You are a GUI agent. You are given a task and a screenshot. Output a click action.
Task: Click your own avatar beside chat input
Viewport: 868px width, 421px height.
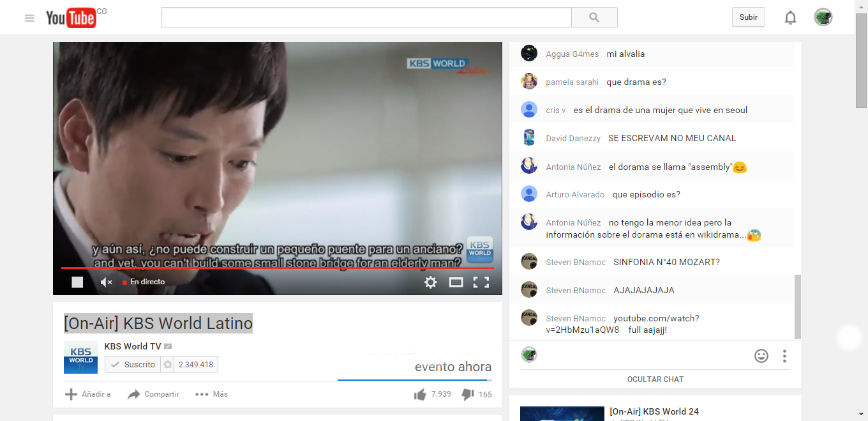coord(529,355)
